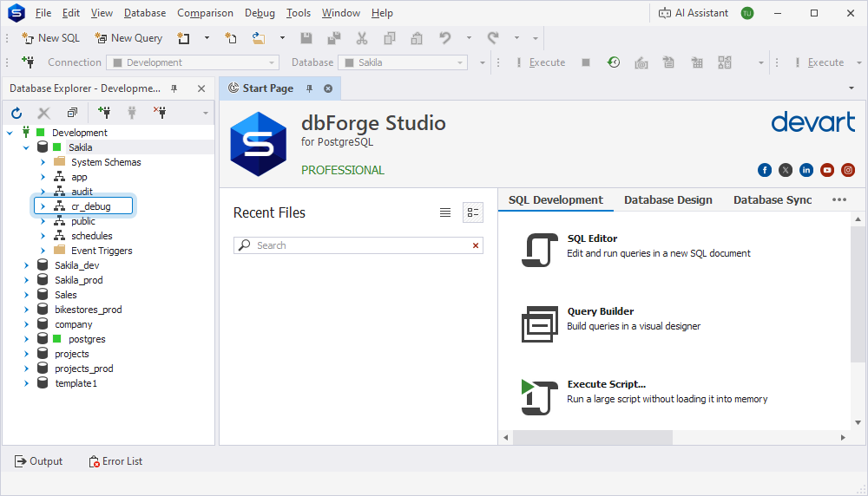Click the Open File folder icon
The height and width of the screenshot is (496, 868).
259,38
